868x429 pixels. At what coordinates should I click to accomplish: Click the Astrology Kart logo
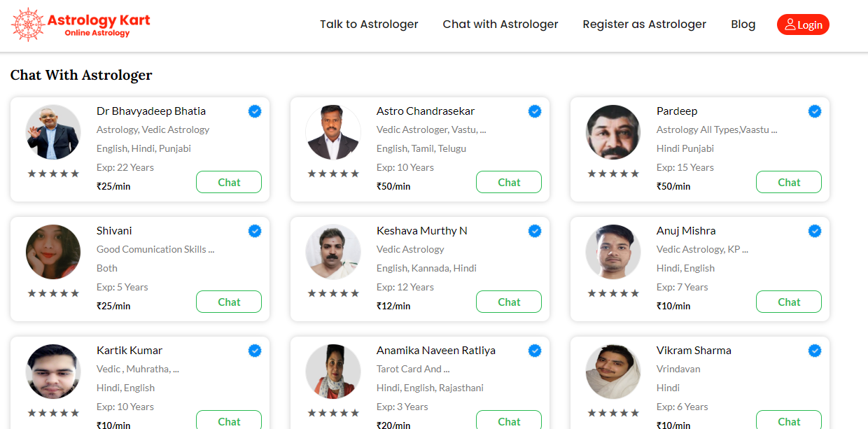[x=80, y=24]
